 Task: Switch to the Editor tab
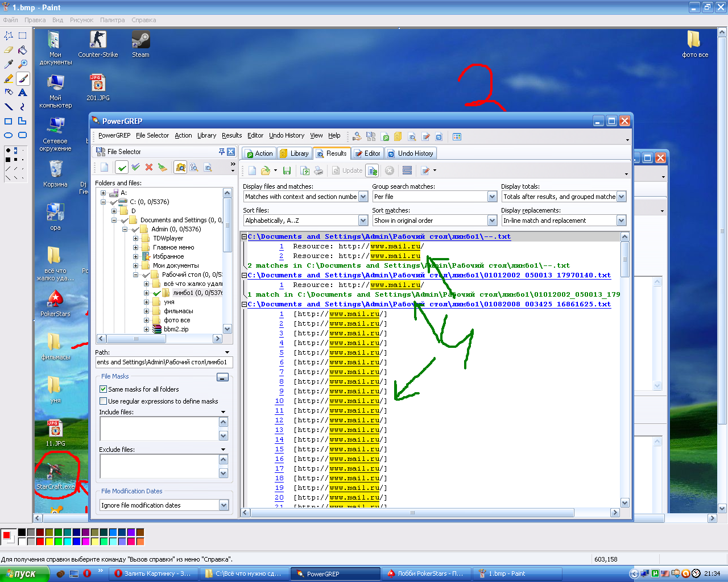[367, 153]
